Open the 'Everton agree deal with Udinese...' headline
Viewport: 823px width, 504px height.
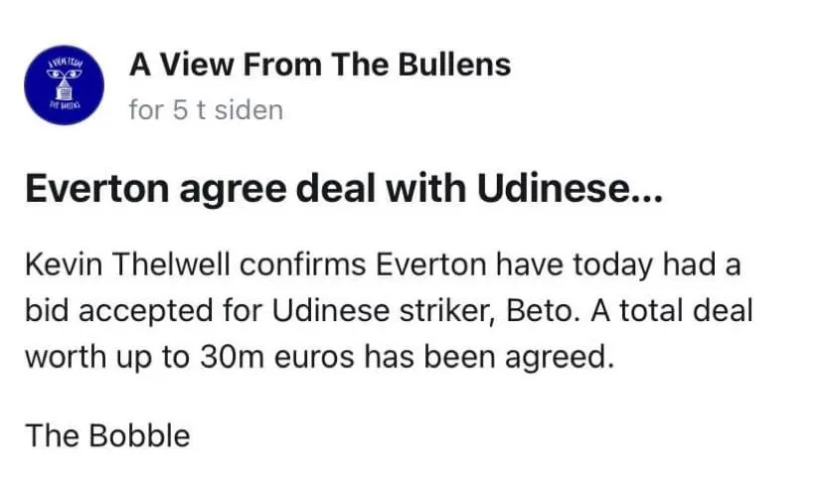[x=343, y=190]
